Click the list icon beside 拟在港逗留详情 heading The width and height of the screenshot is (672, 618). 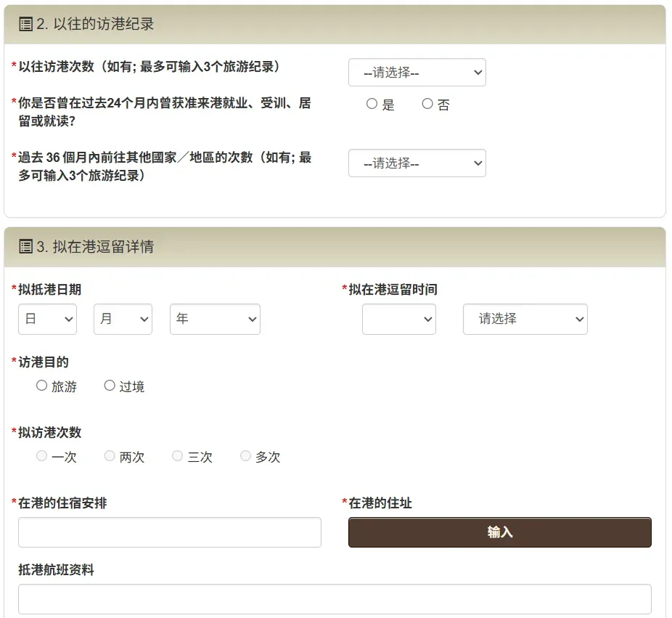[25, 247]
